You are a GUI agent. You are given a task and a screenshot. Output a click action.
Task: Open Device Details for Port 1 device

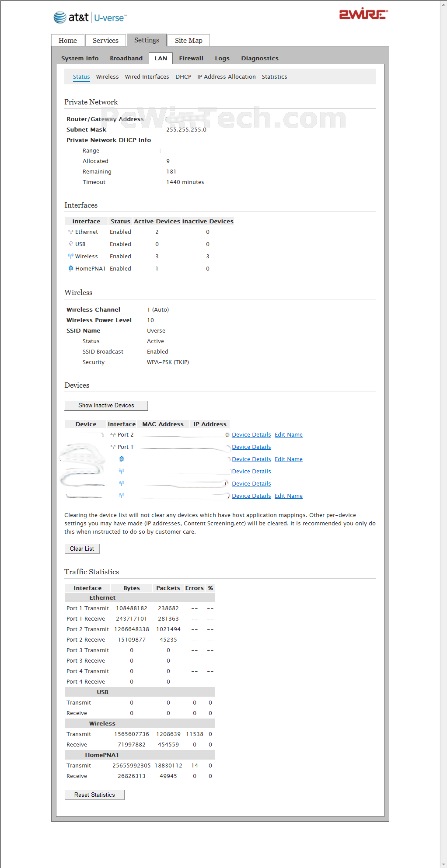click(x=251, y=447)
